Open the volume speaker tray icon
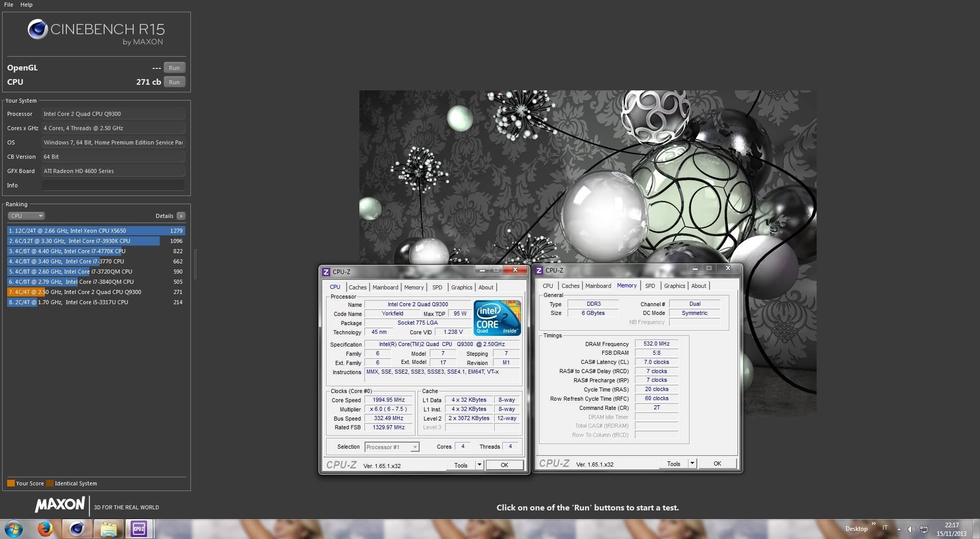This screenshot has width=980, height=539. pos(911,529)
